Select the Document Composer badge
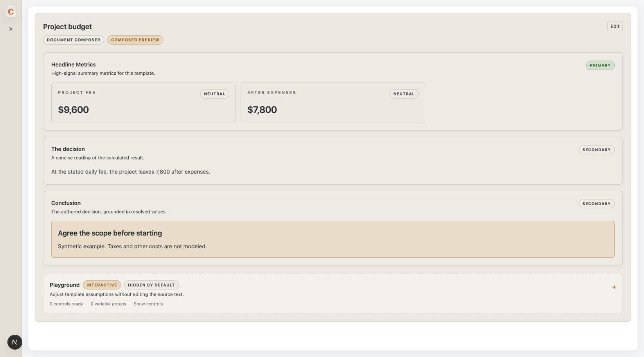Image resolution: width=644 pixels, height=357 pixels. tap(74, 40)
